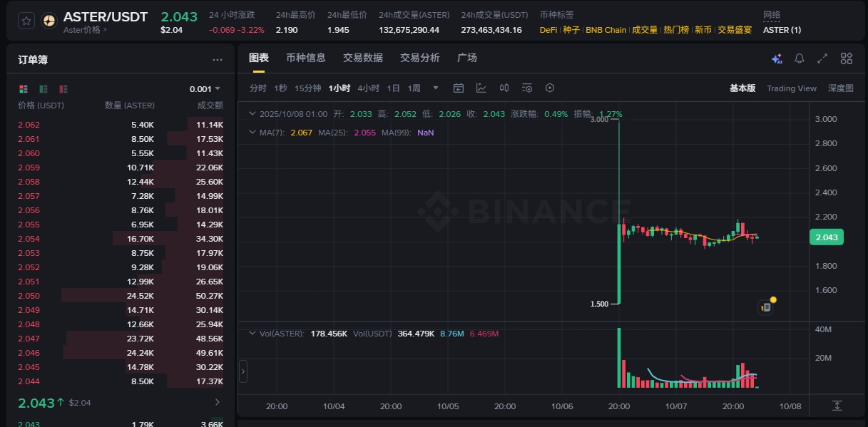
Task: Open the order book three-dot menu
Action: pyautogui.click(x=218, y=61)
